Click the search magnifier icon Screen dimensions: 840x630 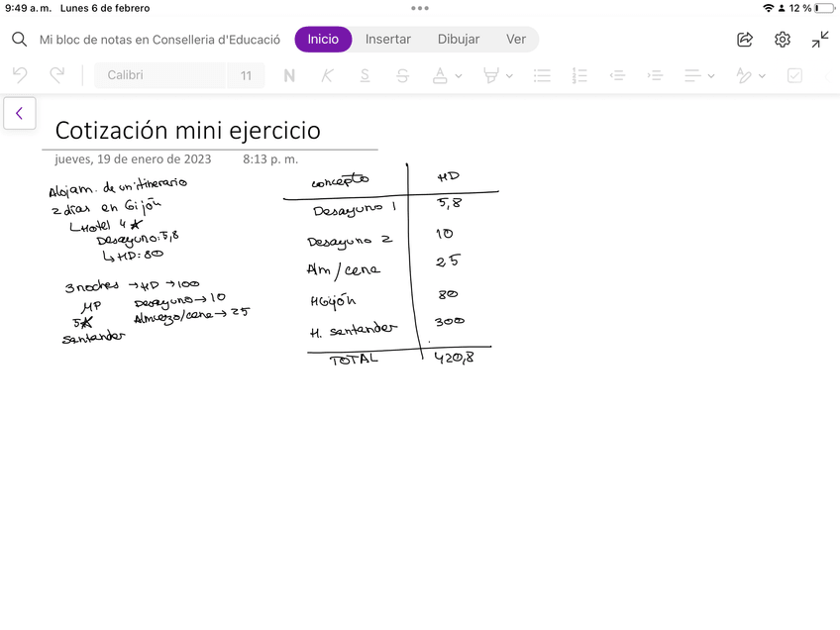tap(19, 40)
